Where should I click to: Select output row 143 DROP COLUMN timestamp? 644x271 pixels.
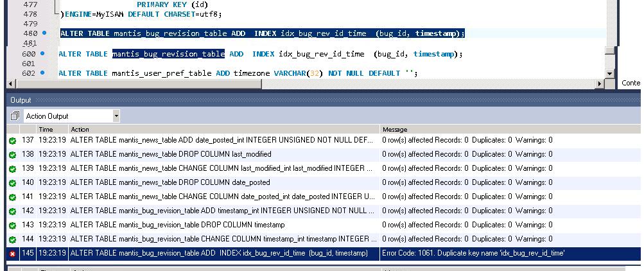(x=177, y=225)
